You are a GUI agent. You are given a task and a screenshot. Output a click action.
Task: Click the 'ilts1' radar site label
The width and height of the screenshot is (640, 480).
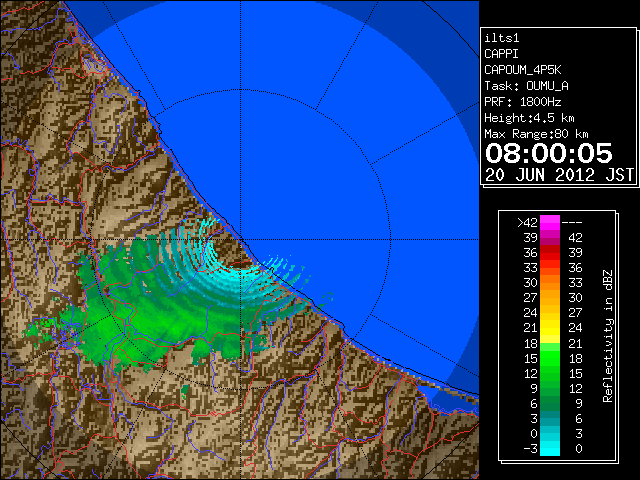point(502,38)
